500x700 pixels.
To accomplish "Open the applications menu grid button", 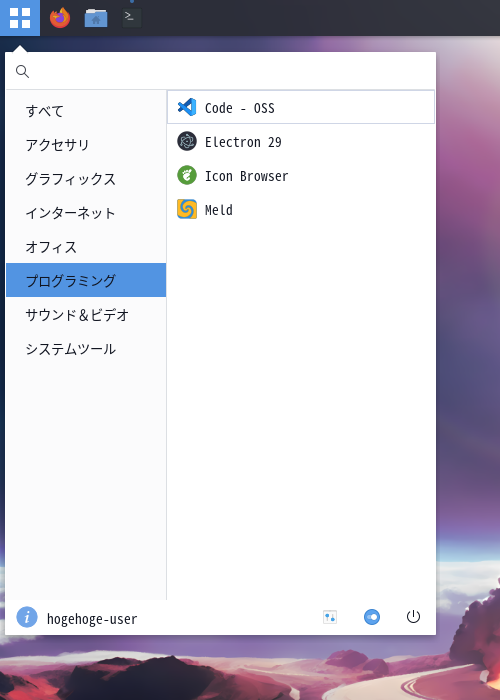I will (x=20, y=18).
